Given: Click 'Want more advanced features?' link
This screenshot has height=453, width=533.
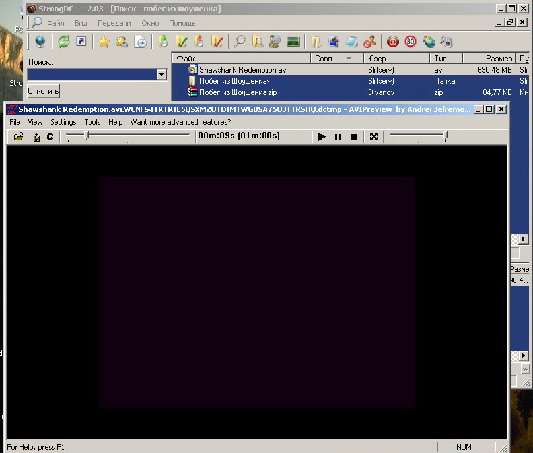Looking at the screenshot, I should click(x=181, y=122).
